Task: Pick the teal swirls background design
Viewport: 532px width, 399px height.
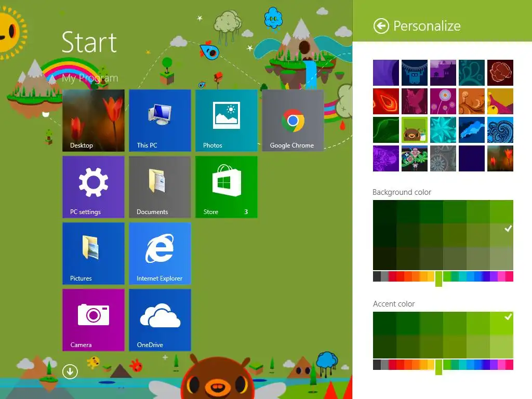Action: click(471, 73)
